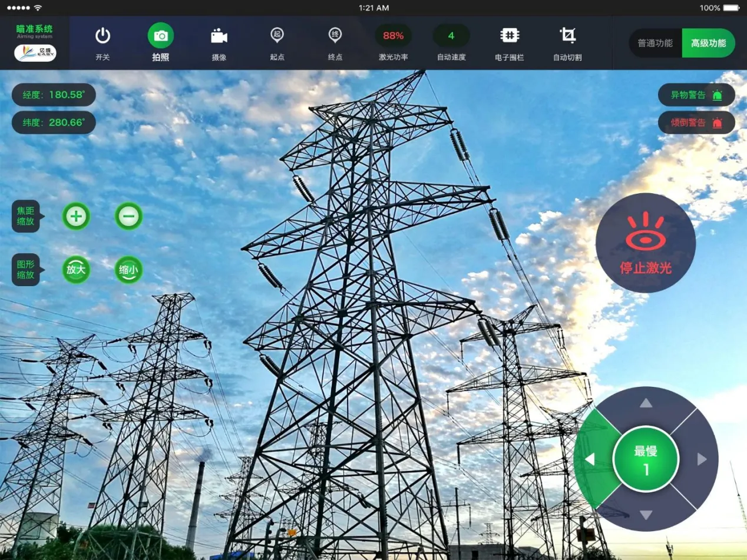Decrease focal zoom with the minus button
747x560 pixels.
pyautogui.click(x=128, y=216)
